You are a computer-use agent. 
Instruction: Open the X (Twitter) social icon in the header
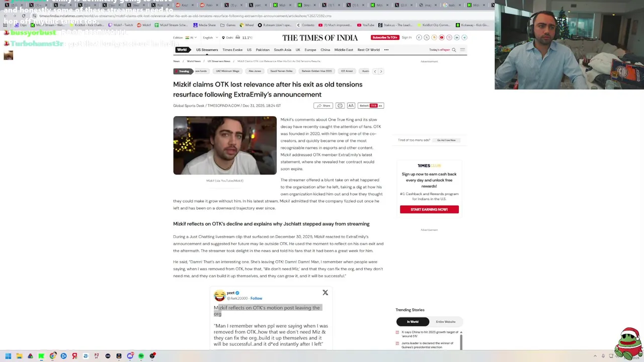(427, 38)
